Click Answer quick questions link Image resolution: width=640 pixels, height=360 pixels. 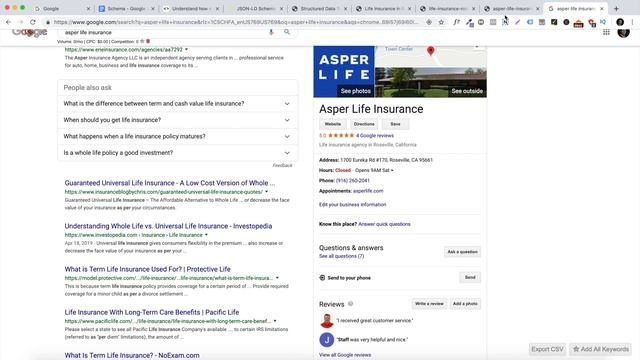click(384, 224)
